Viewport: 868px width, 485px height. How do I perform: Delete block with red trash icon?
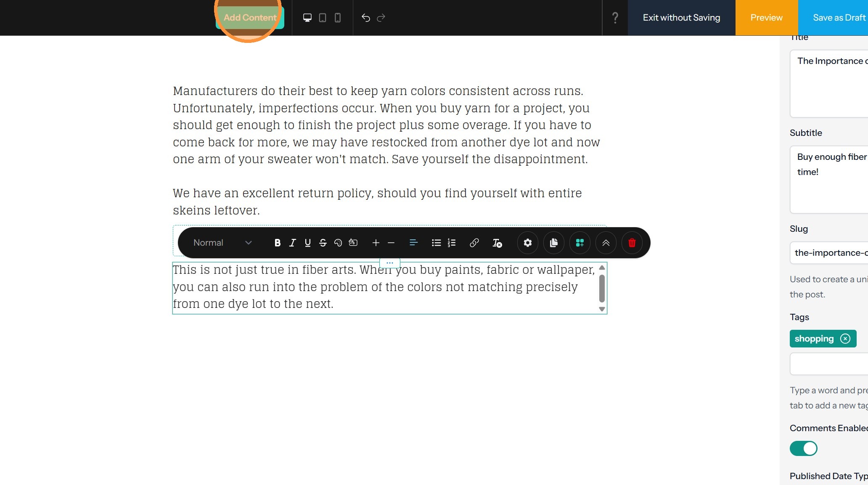pos(632,243)
